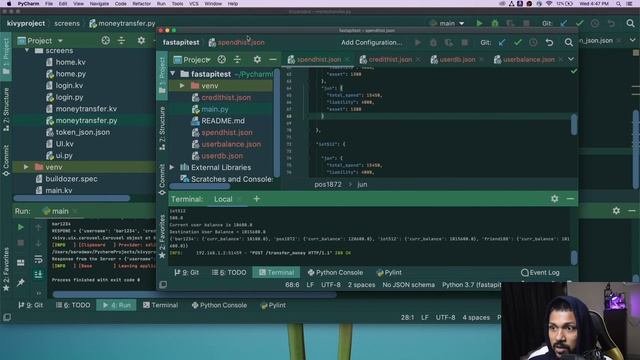Rerun main with green play in Run panel
The height and width of the screenshot is (360, 640).
[x=20, y=227]
